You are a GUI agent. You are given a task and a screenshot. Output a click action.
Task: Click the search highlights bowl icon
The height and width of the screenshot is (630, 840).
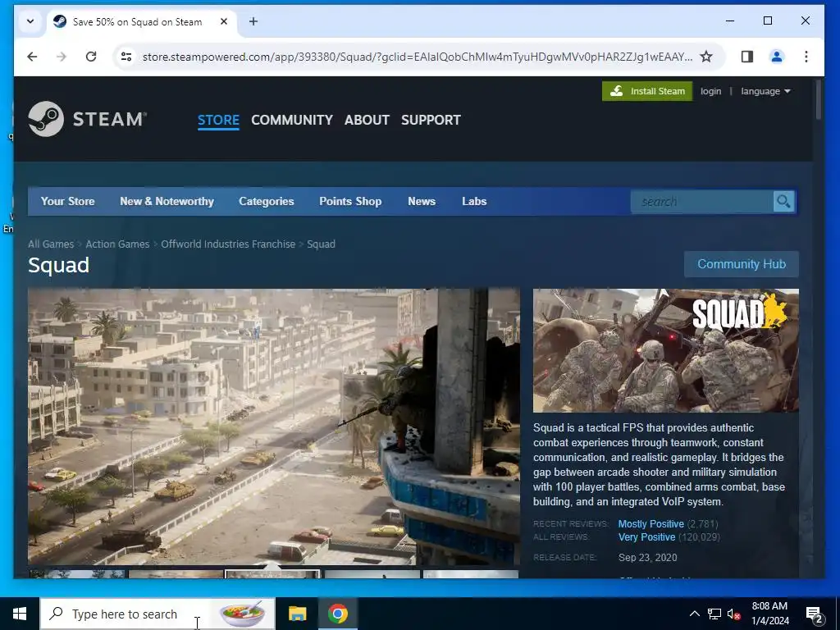coord(242,614)
